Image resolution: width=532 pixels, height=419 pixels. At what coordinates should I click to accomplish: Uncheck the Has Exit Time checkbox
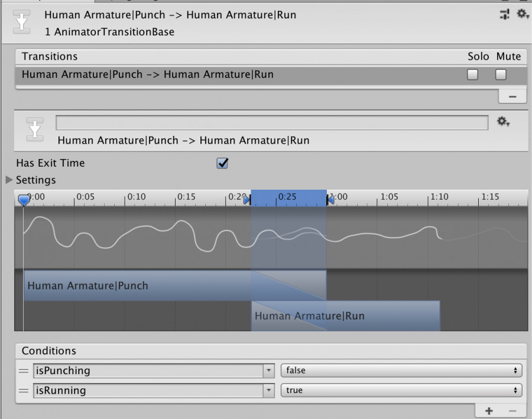[x=222, y=163]
